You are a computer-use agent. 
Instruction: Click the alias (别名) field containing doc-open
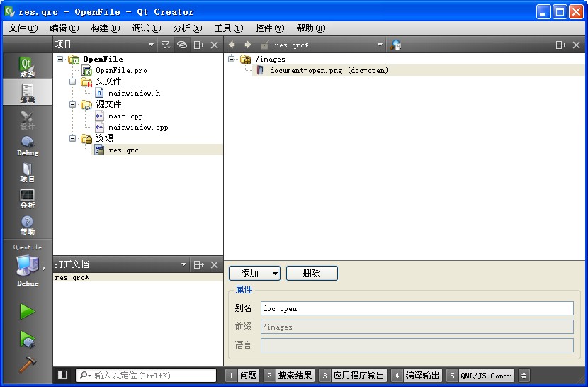417,308
